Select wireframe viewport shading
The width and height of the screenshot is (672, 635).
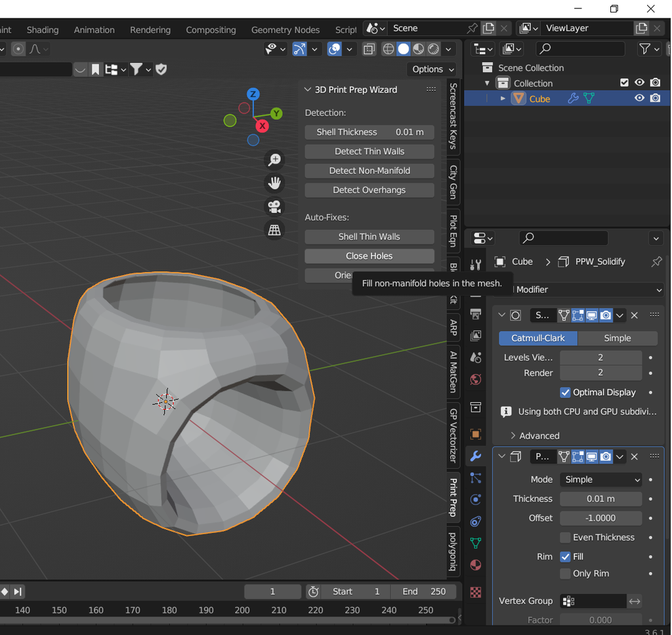(388, 49)
